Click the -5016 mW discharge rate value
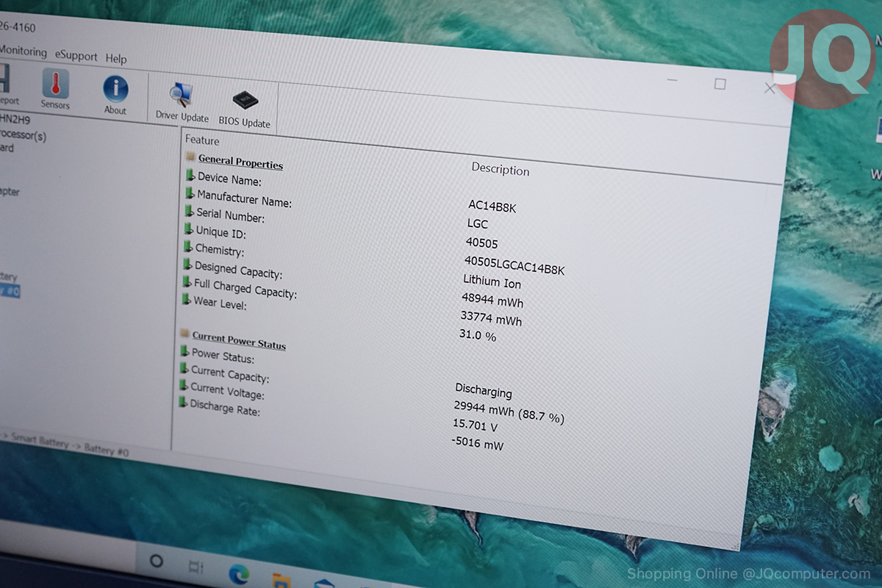The image size is (882, 588). click(x=478, y=443)
